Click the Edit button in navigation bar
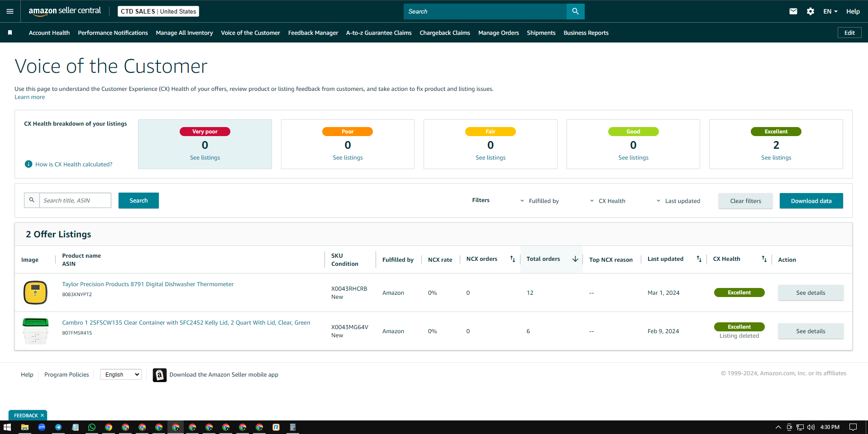The width and height of the screenshot is (868, 434). click(x=849, y=33)
